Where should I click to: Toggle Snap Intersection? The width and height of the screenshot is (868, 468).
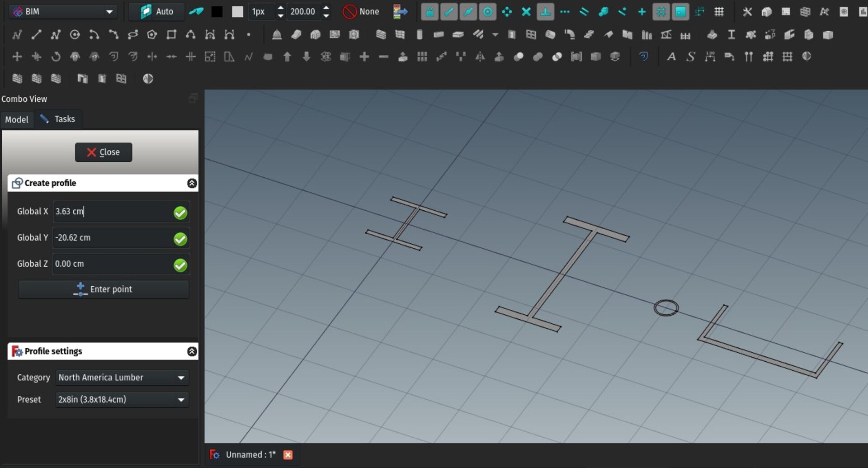click(526, 12)
